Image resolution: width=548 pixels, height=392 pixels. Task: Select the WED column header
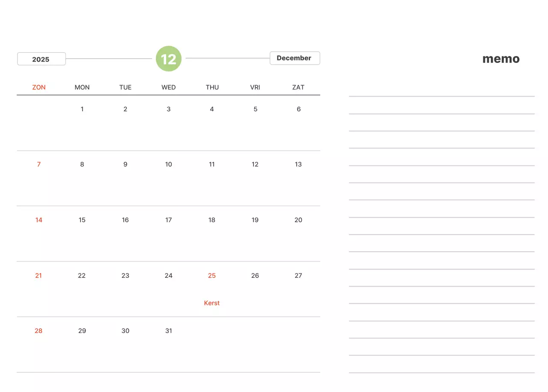[169, 87]
